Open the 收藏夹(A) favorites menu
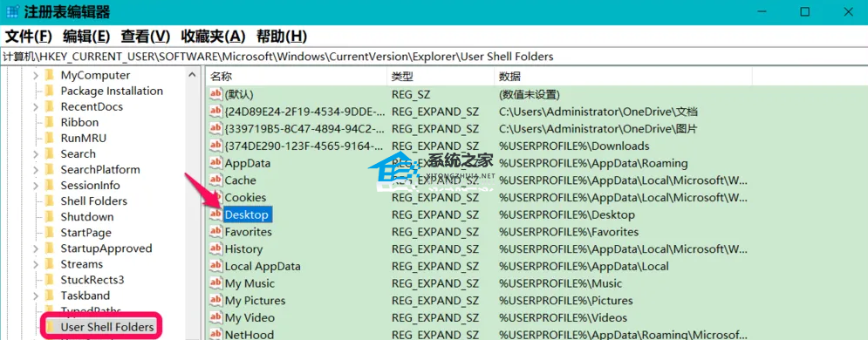This screenshot has height=340, width=868. pos(213,37)
